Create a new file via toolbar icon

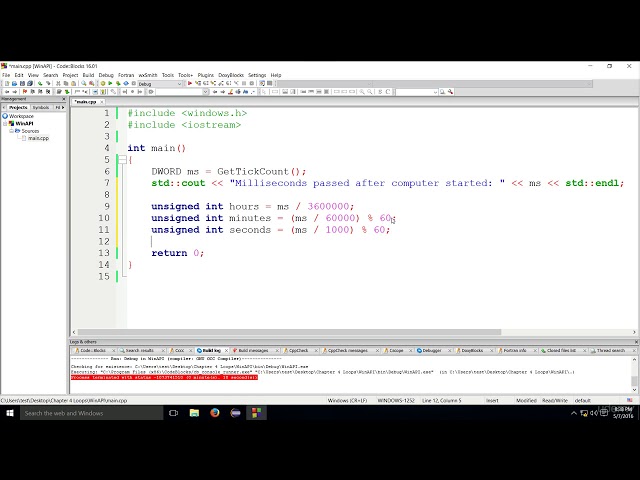tap(7, 84)
